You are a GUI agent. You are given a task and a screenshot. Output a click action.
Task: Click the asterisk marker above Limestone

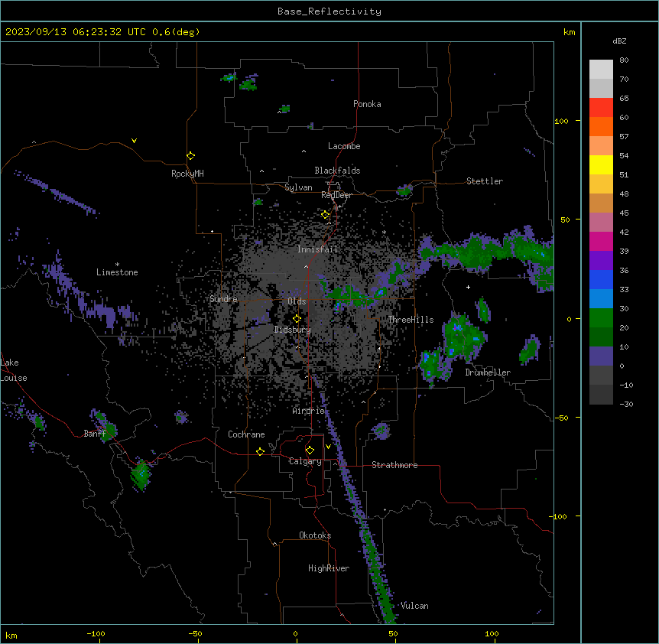[x=117, y=264]
